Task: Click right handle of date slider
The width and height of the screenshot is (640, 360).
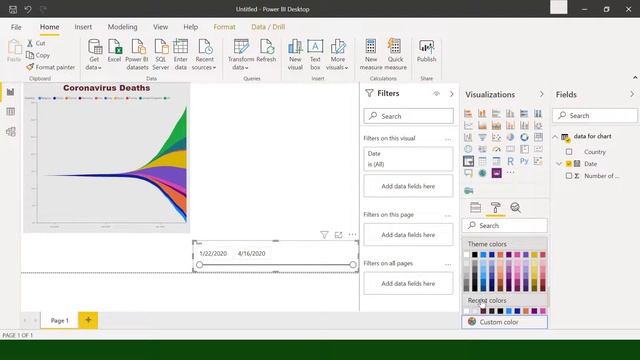Action: click(353, 265)
